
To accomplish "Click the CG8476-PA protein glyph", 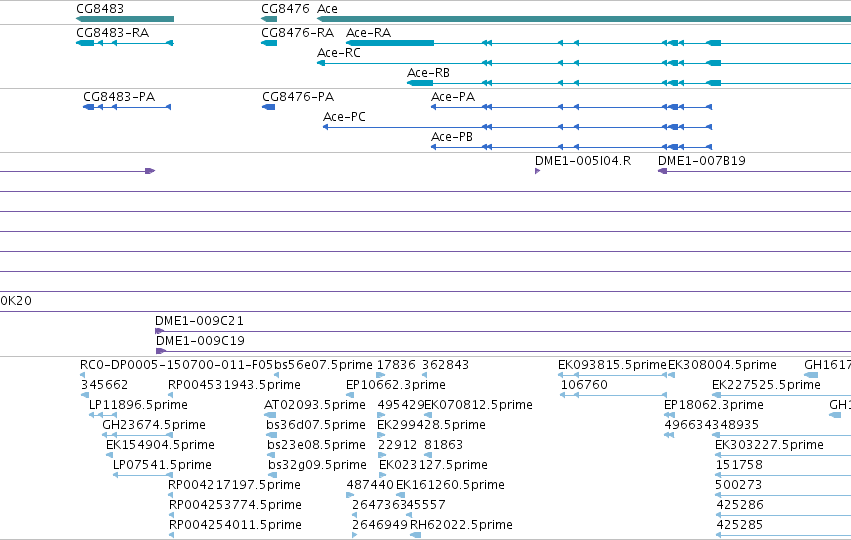I will point(269,107).
